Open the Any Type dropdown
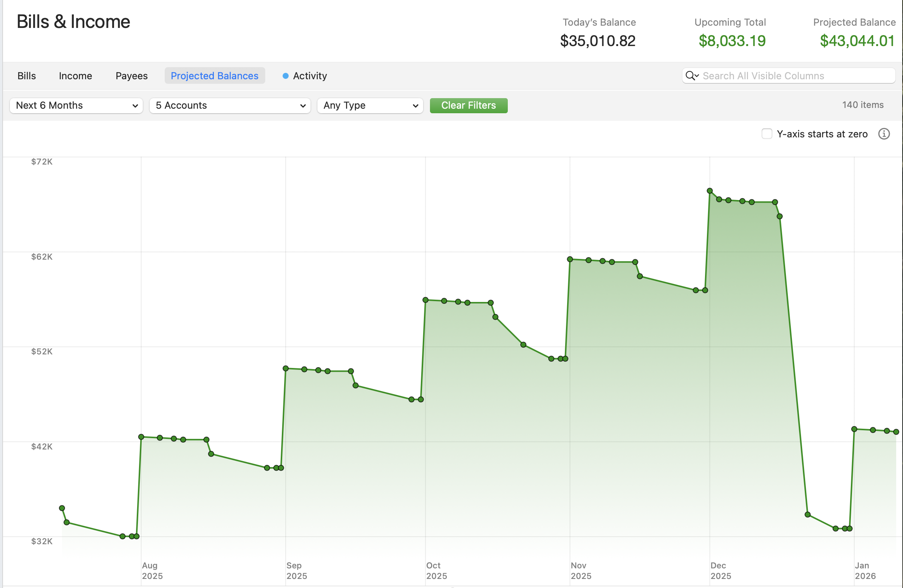 (370, 105)
